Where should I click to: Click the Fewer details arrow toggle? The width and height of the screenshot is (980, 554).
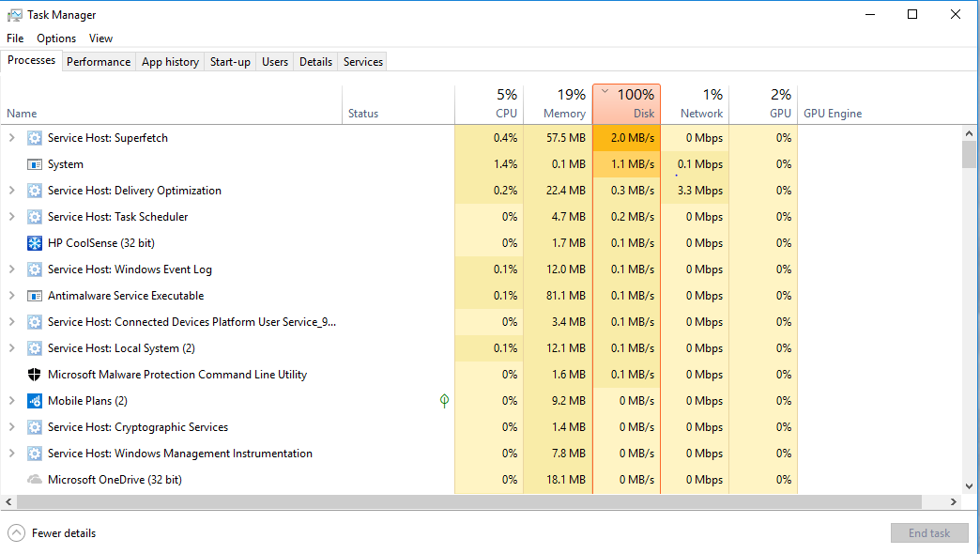pyautogui.click(x=16, y=533)
